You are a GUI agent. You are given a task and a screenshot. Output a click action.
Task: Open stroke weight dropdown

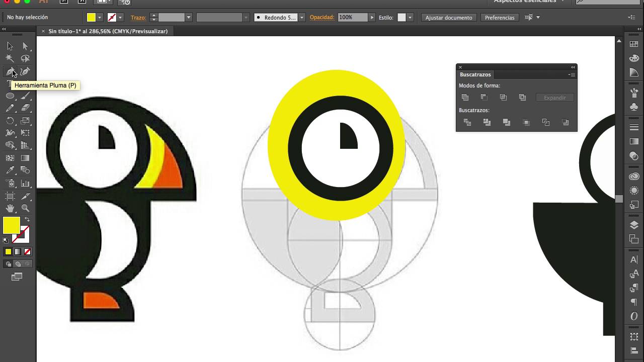188,18
